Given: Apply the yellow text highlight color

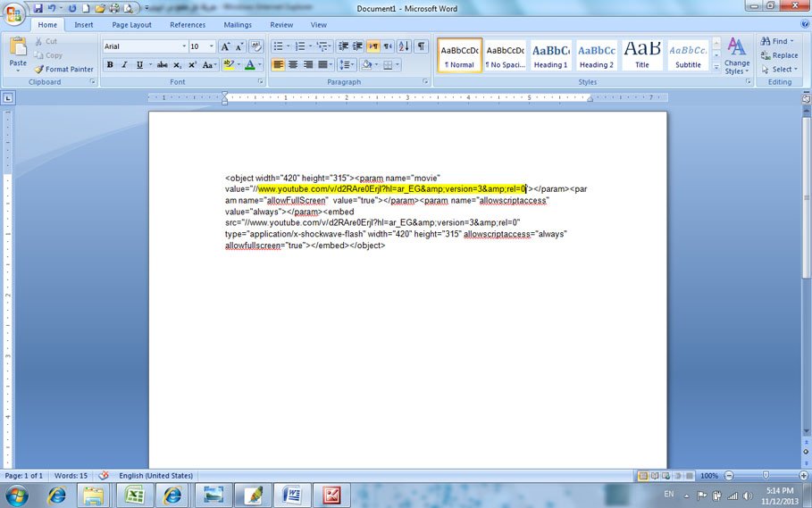Looking at the screenshot, I should [x=229, y=64].
